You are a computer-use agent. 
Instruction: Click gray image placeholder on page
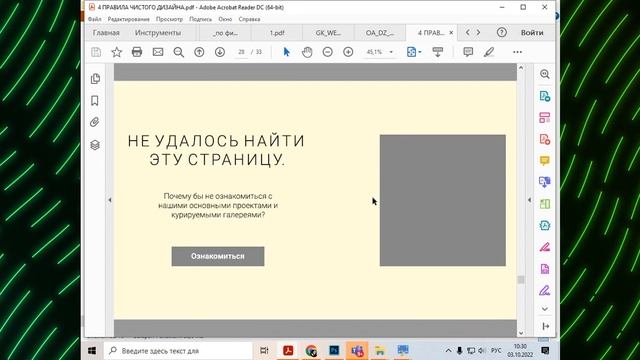point(442,200)
